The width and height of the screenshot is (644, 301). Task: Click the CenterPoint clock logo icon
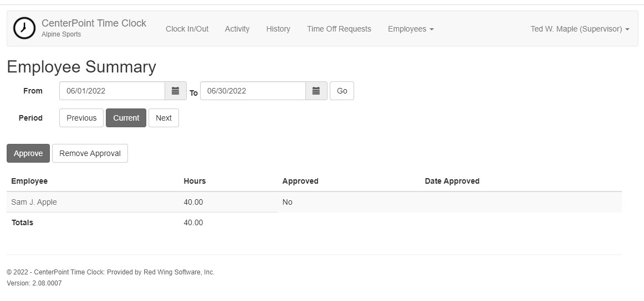tap(24, 28)
